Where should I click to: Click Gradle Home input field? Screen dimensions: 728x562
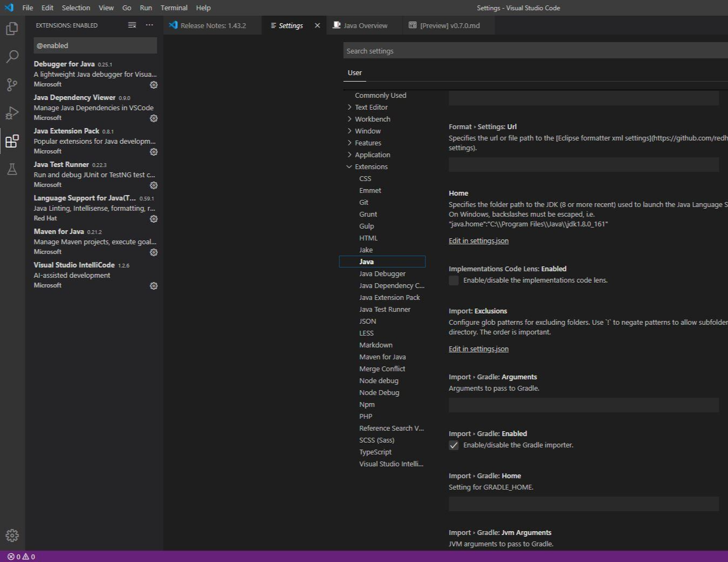point(584,504)
